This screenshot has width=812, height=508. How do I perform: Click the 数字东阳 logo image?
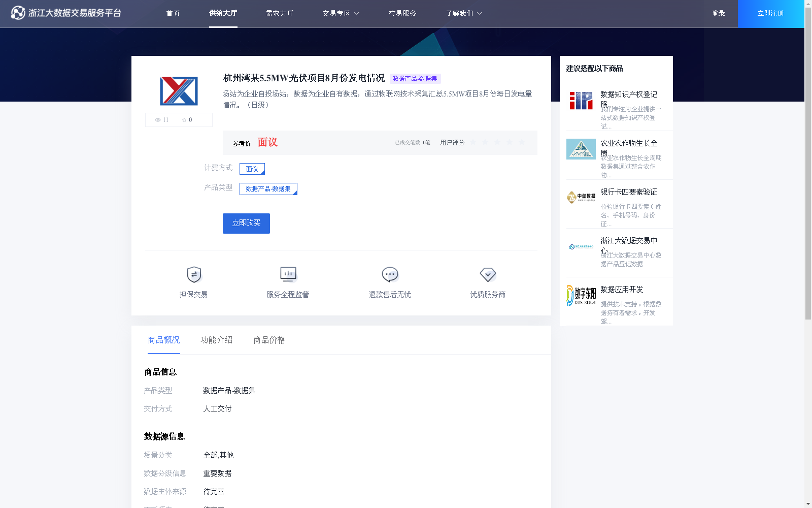pos(581,295)
